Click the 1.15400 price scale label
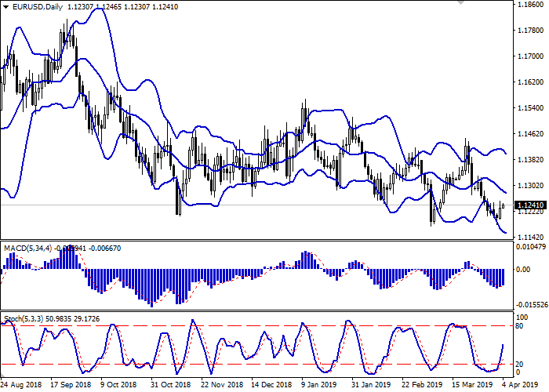 [530, 108]
